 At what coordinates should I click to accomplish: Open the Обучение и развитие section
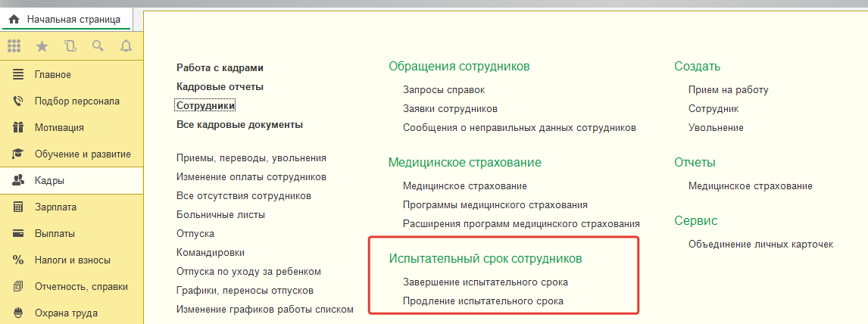tap(71, 154)
